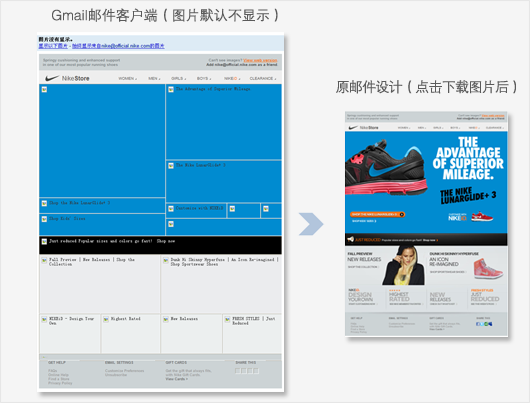
Task: Click the 'NikeStore' wordmark in the Gmail view
Action: tap(75, 78)
